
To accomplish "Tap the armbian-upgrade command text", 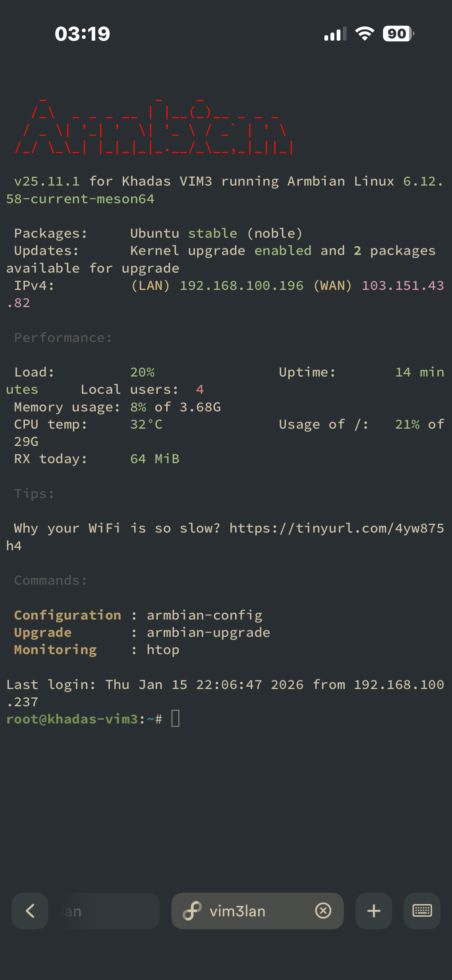I will [208, 633].
